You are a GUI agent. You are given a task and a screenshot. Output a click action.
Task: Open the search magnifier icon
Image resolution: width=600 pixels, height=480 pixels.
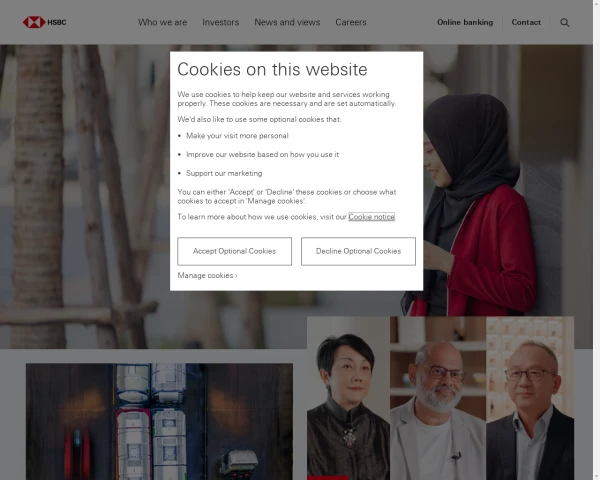(564, 23)
